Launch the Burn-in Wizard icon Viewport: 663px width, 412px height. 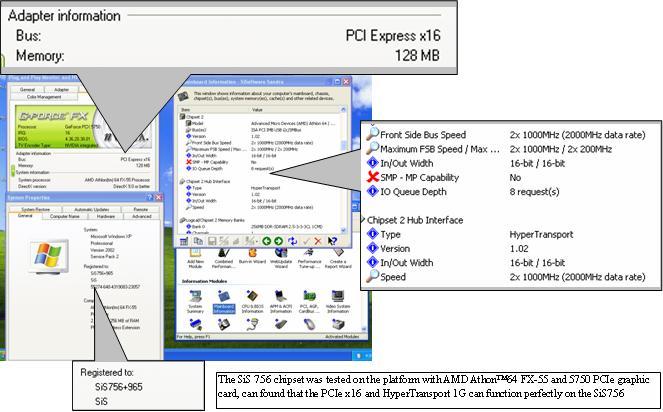[252, 256]
